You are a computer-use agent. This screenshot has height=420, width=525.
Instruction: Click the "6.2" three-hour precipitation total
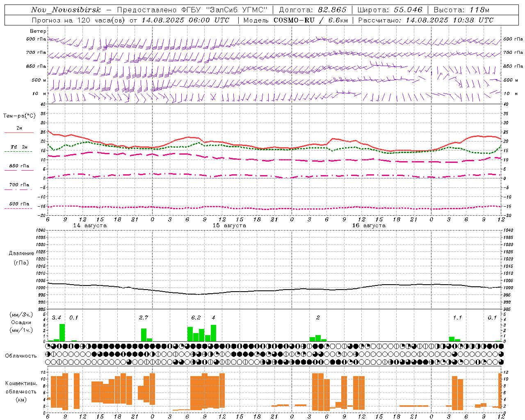[196, 318]
